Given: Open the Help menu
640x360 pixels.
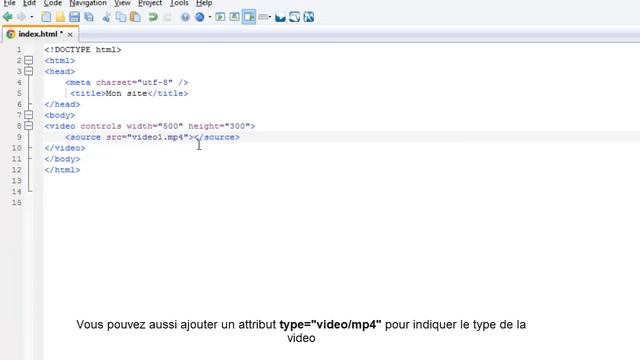Looking at the screenshot, I should [x=204, y=3].
